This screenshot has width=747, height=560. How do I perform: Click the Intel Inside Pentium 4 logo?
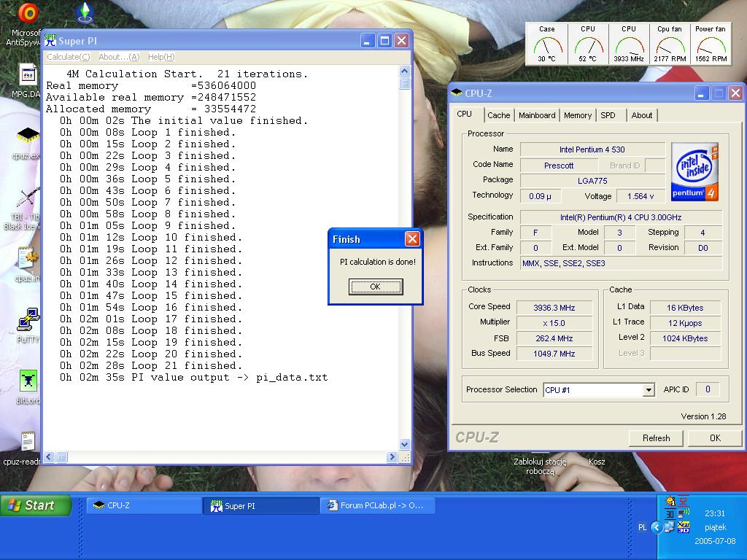coord(694,172)
